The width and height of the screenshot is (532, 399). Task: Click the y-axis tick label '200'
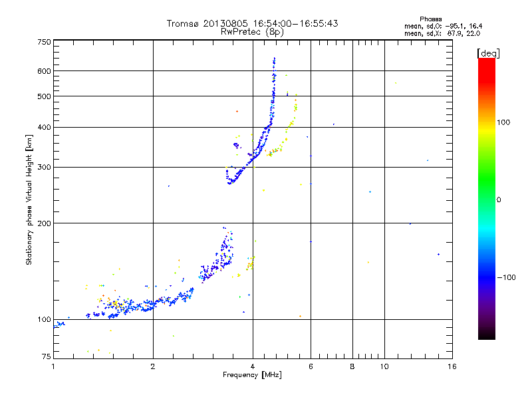coord(44,223)
